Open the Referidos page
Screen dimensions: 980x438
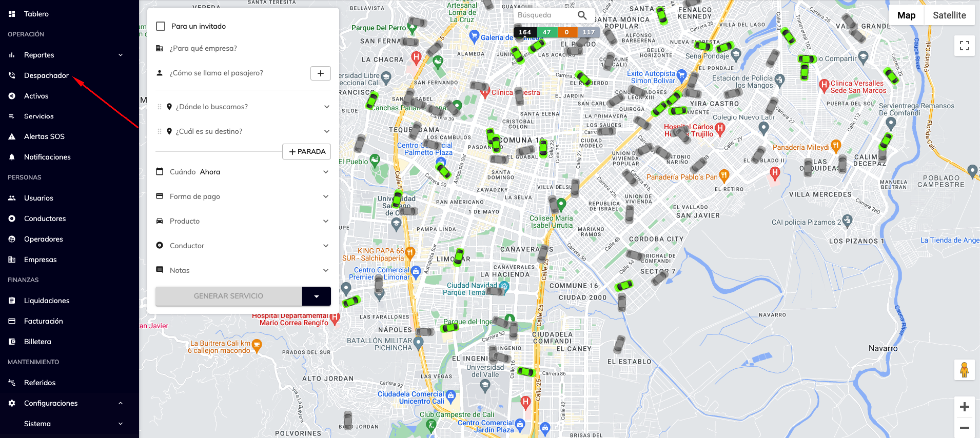(x=40, y=383)
